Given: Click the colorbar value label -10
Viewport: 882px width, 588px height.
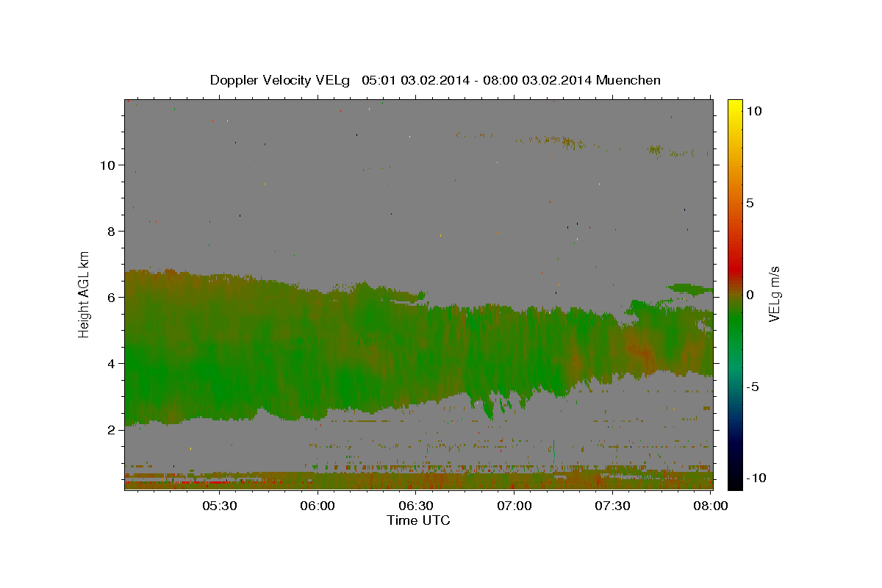Looking at the screenshot, I should click(x=756, y=478).
